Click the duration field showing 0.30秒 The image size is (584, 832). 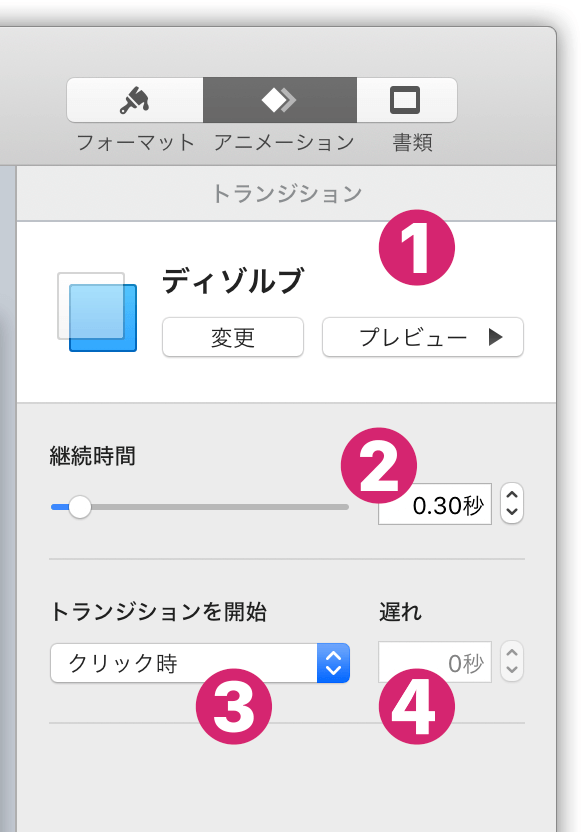click(x=435, y=504)
